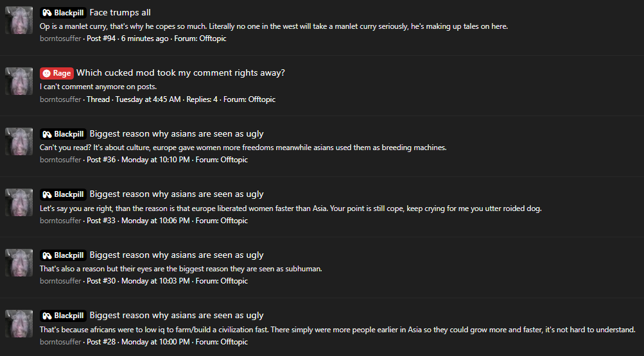
Task: Open the thread title next to the Rage badge
Action: tap(180, 73)
